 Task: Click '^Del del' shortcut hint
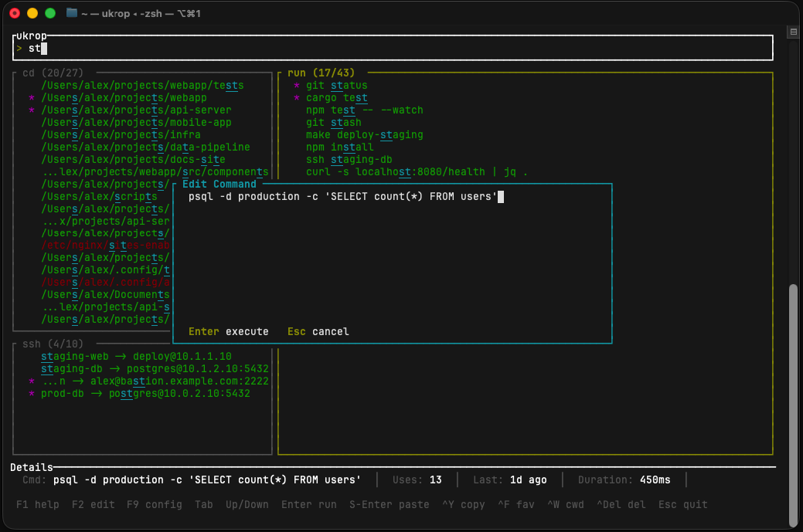621,504
